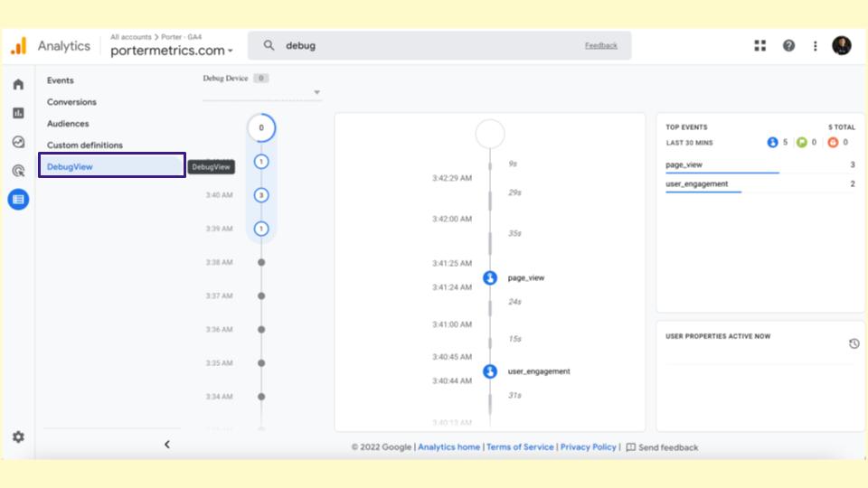
Task: Click the Send feedback icon in footer
Action: [x=630, y=447]
